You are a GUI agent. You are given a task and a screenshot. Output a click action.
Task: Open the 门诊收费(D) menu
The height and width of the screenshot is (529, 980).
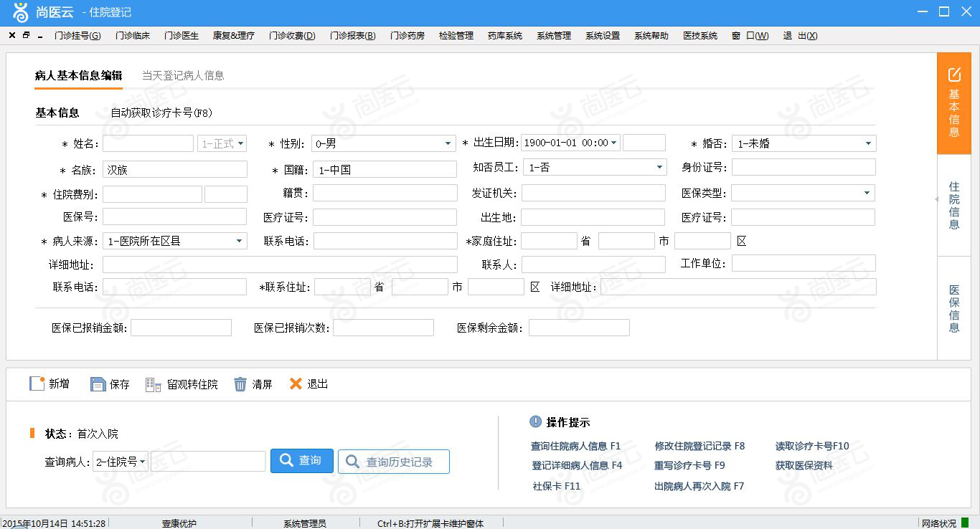pyautogui.click(x=292, y=36)
